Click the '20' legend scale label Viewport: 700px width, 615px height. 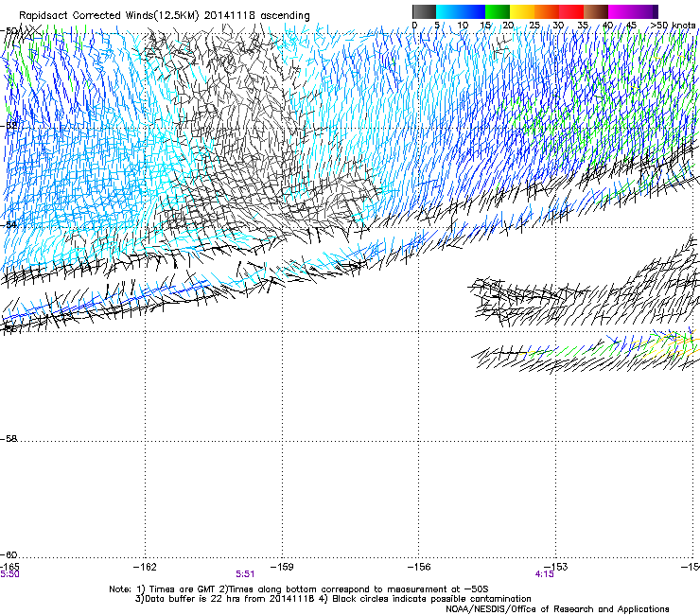(508, 25)
